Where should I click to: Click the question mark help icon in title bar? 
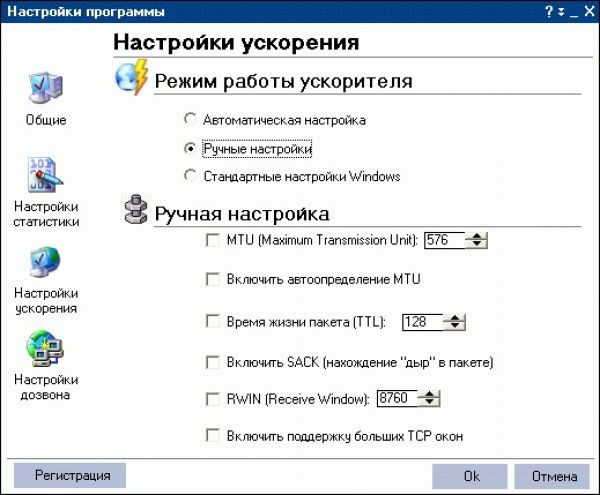click(x=549, y=11)
